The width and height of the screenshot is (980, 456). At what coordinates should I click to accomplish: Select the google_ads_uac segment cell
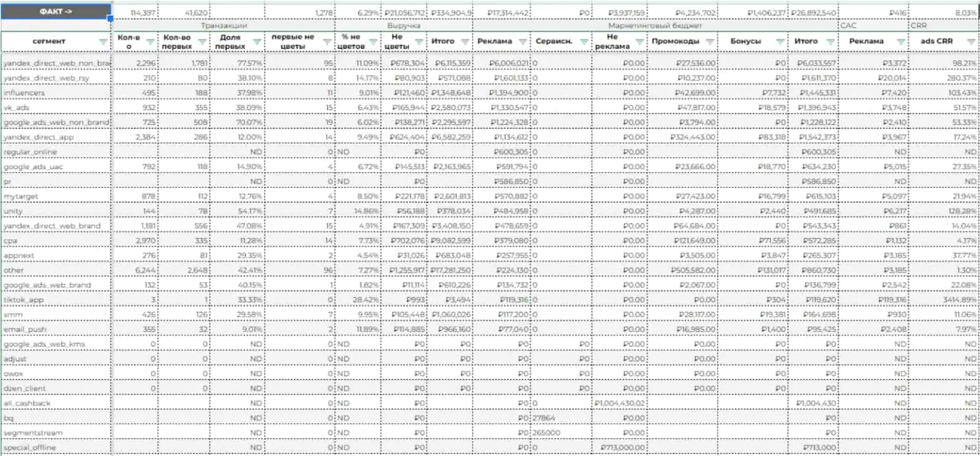[x=56, y=167]
